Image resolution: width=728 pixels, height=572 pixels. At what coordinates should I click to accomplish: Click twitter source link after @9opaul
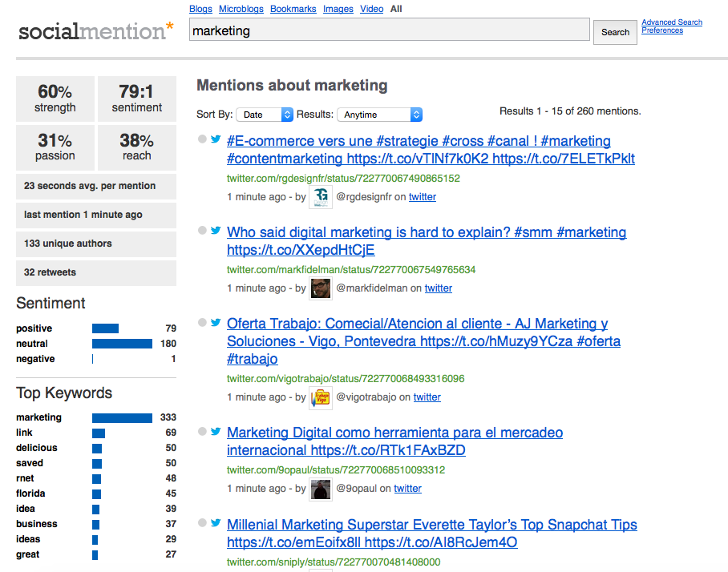pos(407,489)
